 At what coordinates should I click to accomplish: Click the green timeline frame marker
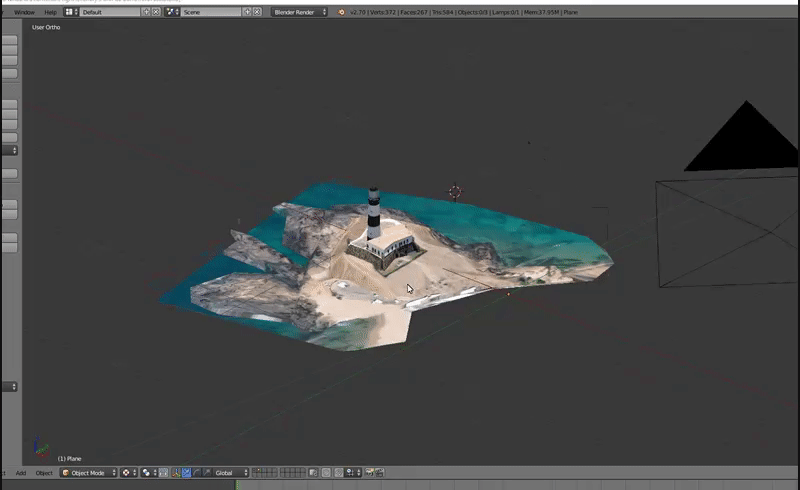pos(237,485)
